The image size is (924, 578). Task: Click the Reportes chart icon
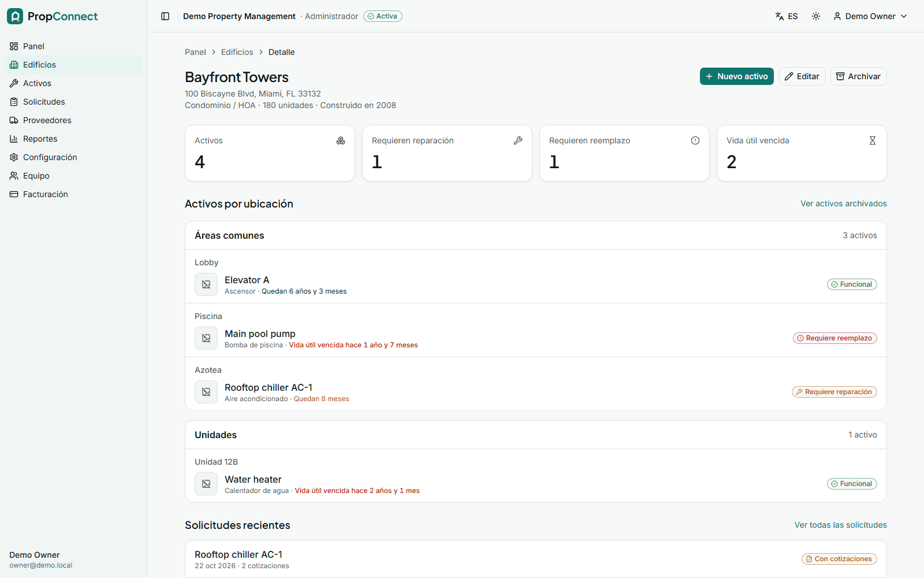[14, 139]
